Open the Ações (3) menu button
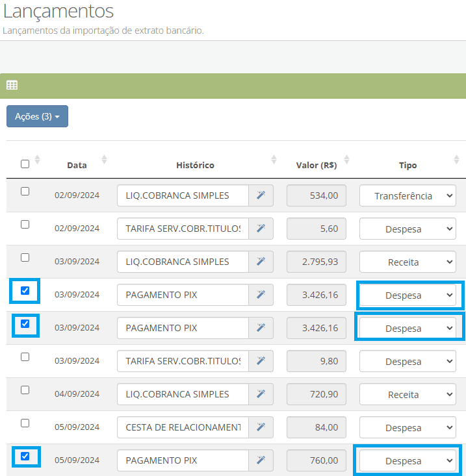Viewport: 466px width, 476px height. (37, 116)
